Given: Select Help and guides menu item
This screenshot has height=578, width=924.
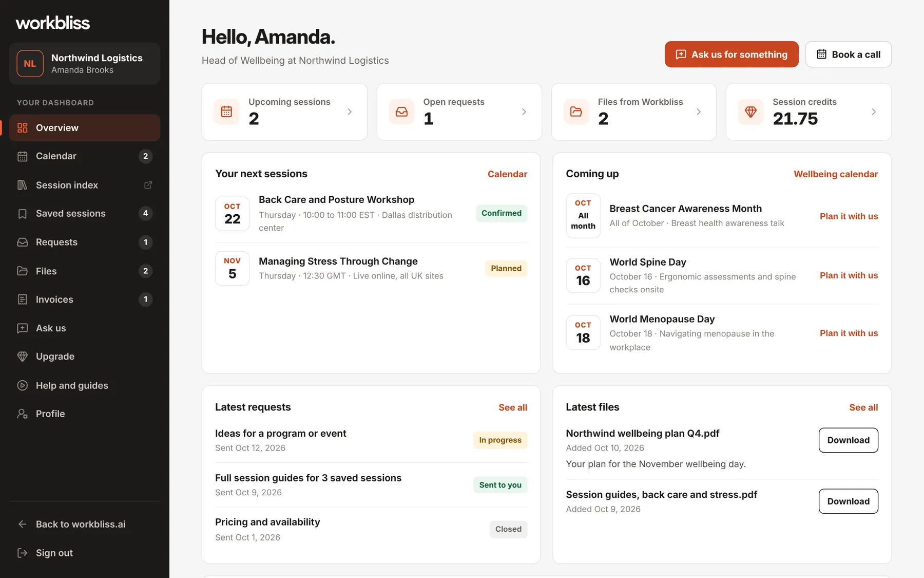Looking at the screenshot, I should tap(85, 385).
